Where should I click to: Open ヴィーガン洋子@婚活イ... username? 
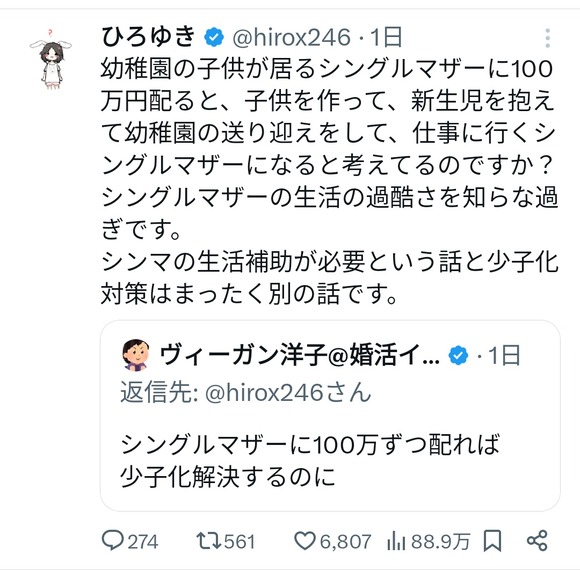coord(300,355)
